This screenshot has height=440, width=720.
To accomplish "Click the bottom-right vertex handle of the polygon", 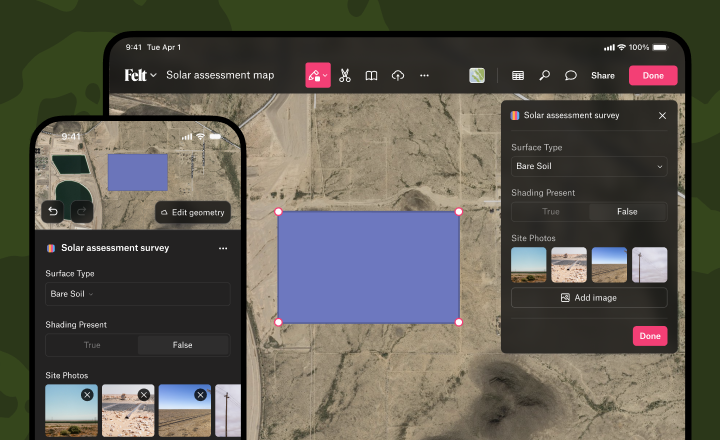I will 459,322.
